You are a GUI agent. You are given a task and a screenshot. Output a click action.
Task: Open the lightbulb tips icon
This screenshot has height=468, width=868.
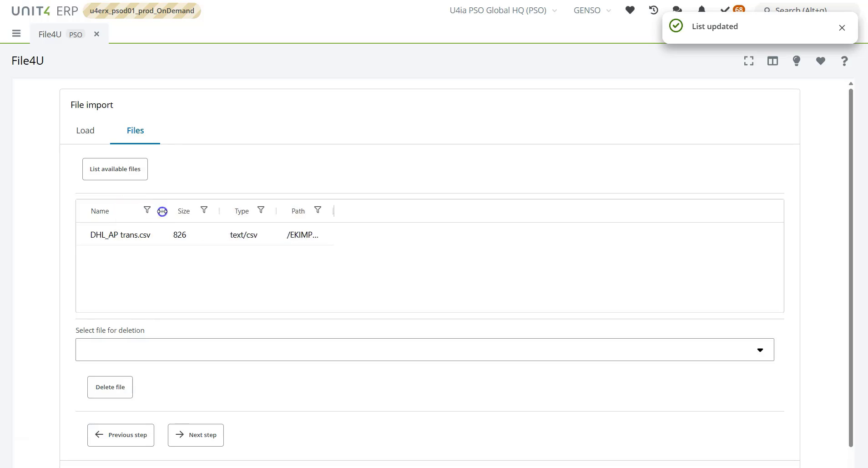click(x=797, y=61)
